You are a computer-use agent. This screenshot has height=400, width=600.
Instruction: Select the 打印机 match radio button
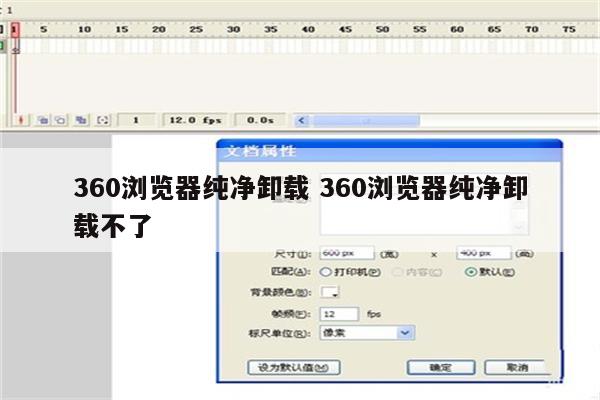[326, 272]
